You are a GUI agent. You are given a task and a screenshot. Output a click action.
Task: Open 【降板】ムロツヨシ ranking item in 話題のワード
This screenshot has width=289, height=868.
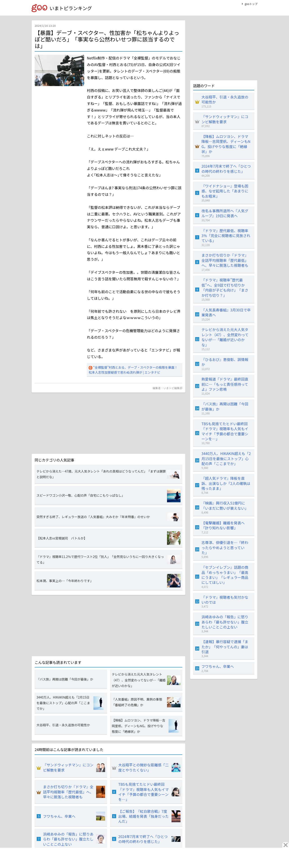pos(226,144)
